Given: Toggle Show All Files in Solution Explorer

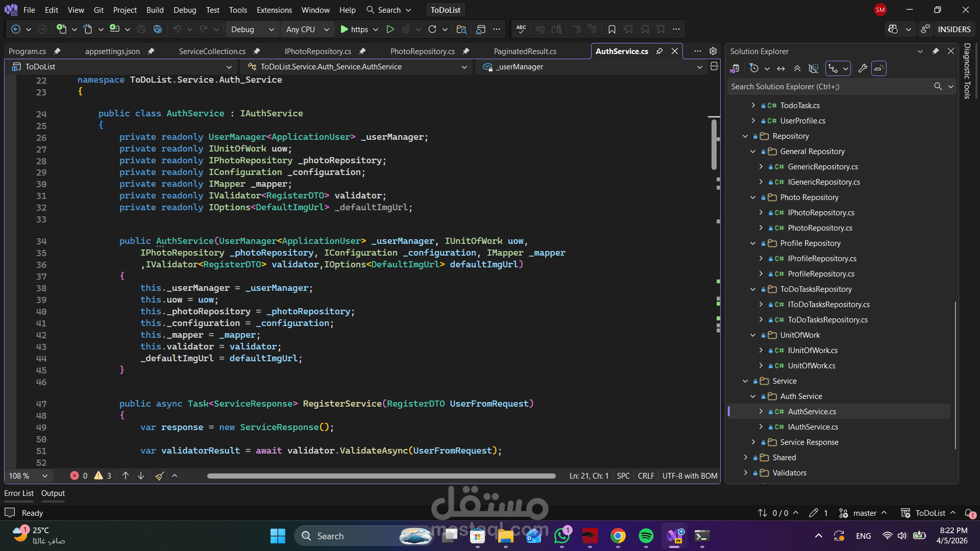Looking at the screenshot, I should (x=814, y=68).
